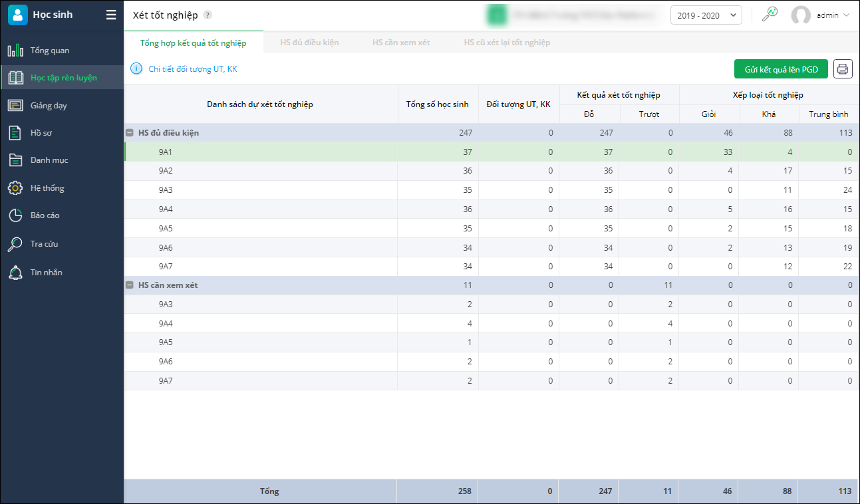The width and height of the screenshot is (860, 504).
Task: Toggle the hamburger sidebar menu
Action: point(111,15)
